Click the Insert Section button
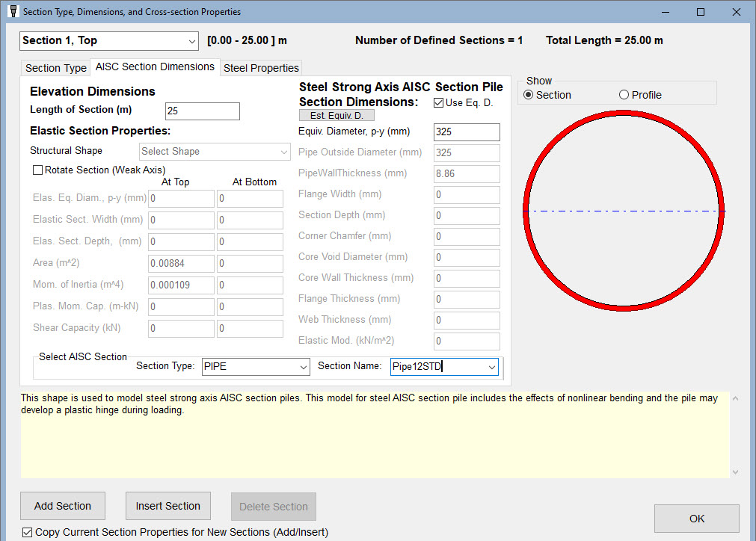 click(168, 506)
